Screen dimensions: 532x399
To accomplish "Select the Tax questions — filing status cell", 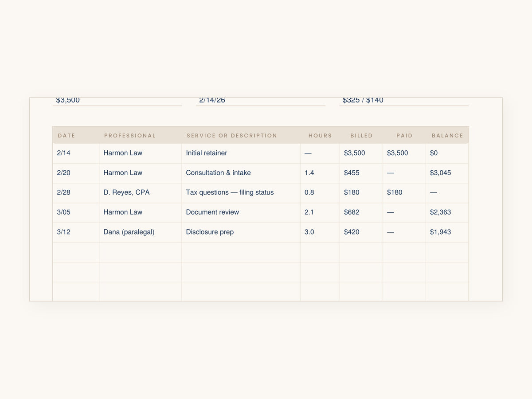I will pos(241,193).
